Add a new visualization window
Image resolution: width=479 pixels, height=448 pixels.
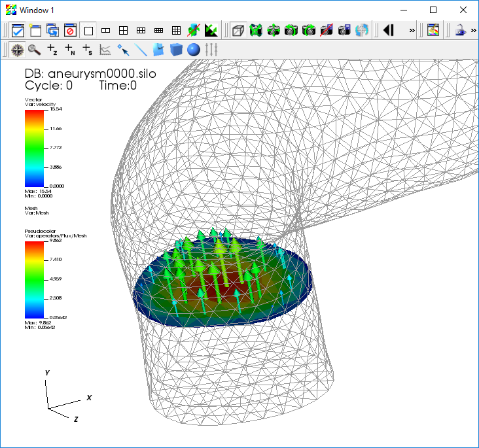(35, 31)
